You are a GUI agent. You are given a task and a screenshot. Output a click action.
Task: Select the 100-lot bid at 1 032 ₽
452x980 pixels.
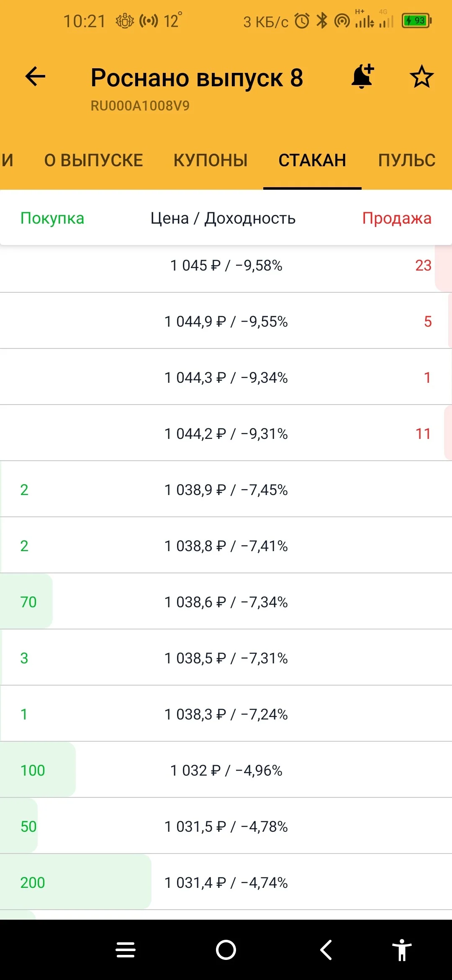click(x=226, y=770)
